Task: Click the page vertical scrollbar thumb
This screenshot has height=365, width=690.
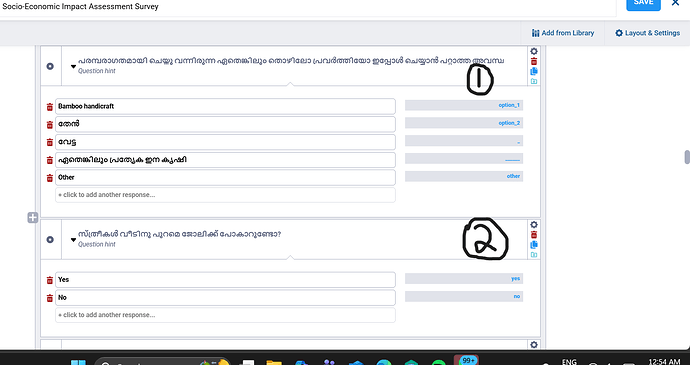Action: click(x=687, y=157)
